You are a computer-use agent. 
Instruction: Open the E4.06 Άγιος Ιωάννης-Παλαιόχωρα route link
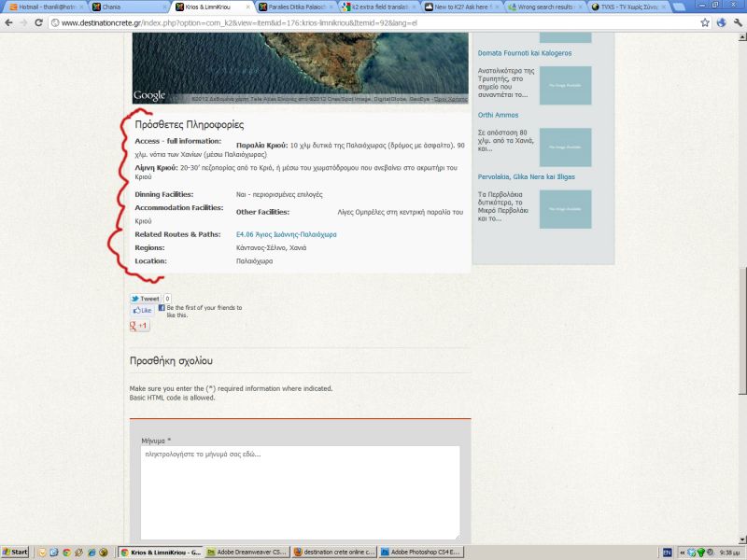[x=287, y=234]
